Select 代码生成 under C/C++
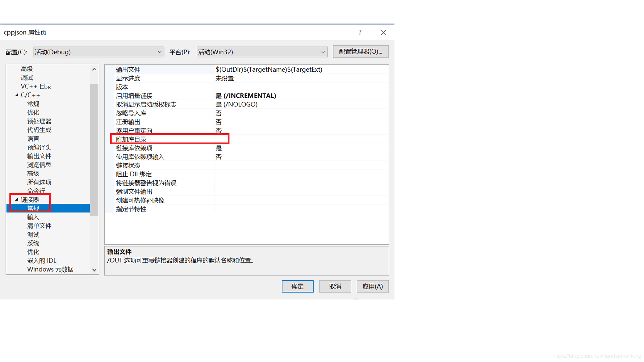644x362 pixels. [39, 130]
